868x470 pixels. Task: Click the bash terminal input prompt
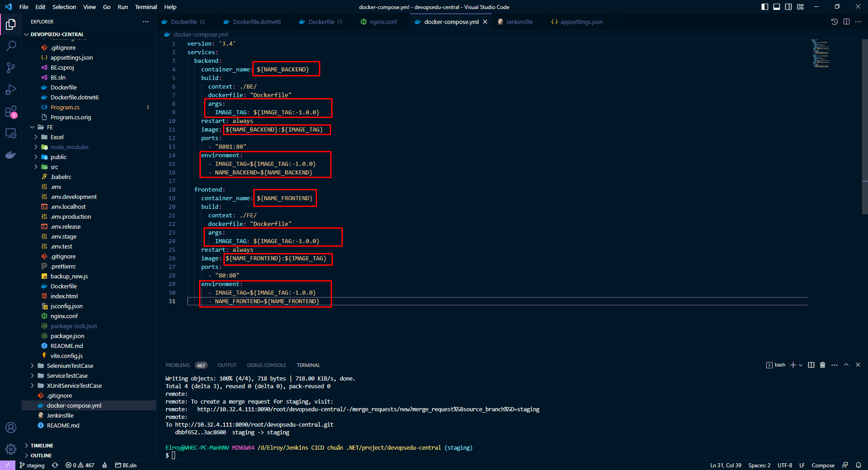173,456
